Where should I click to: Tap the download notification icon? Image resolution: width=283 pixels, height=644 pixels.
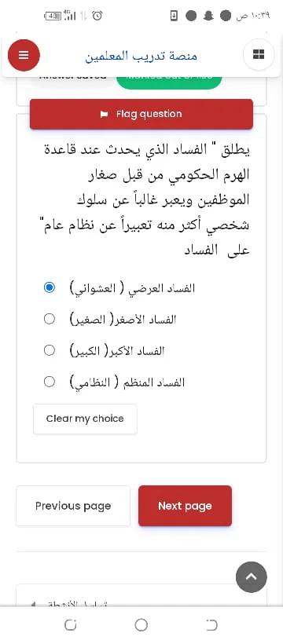(x=174, y=16)
